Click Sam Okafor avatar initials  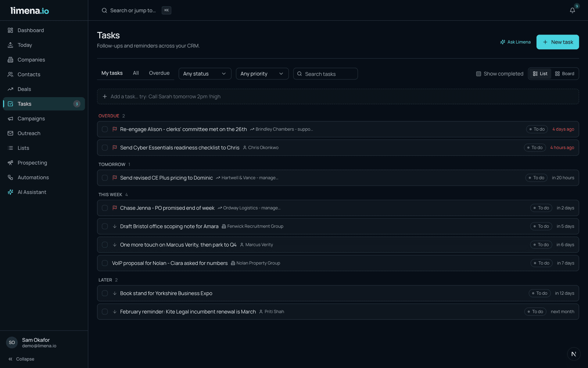click(12, 343)
